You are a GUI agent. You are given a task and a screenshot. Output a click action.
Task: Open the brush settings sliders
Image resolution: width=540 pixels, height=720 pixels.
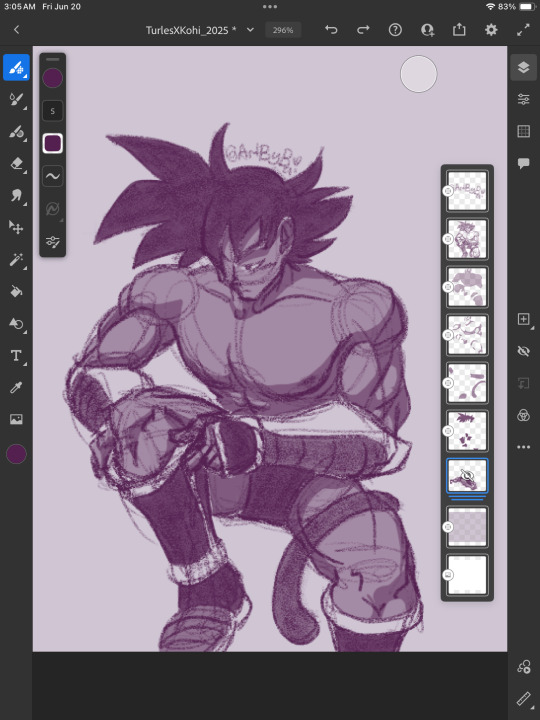click(53, 242)
